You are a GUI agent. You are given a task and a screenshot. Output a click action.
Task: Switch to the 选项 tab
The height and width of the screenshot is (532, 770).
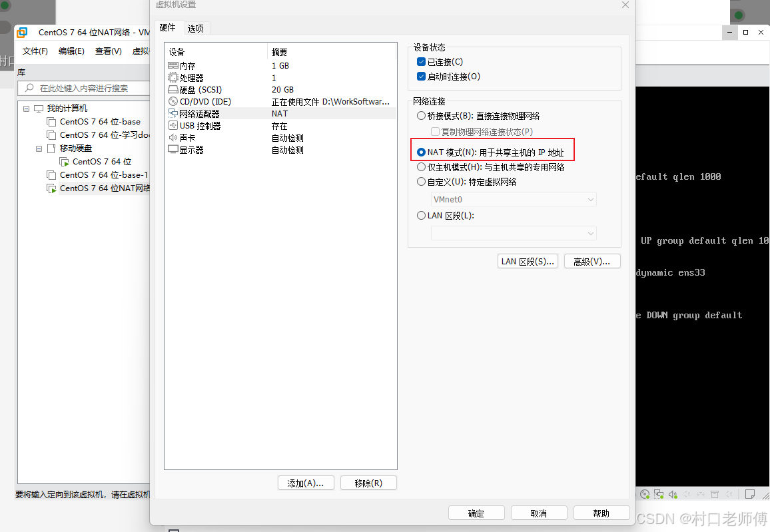tap(196, 28)
